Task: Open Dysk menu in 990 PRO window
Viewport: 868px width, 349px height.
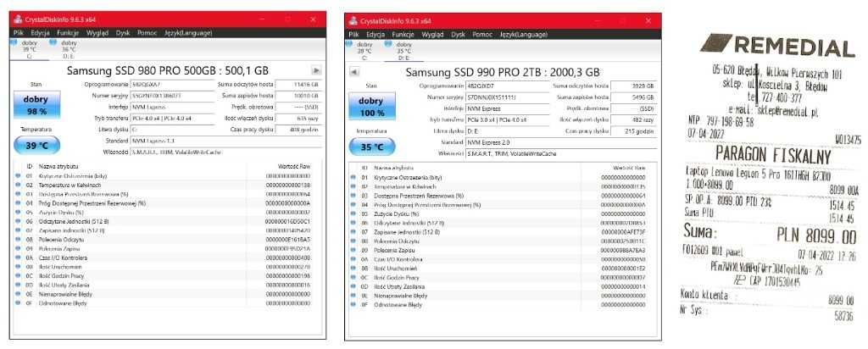Action: (x=458, y=34)
